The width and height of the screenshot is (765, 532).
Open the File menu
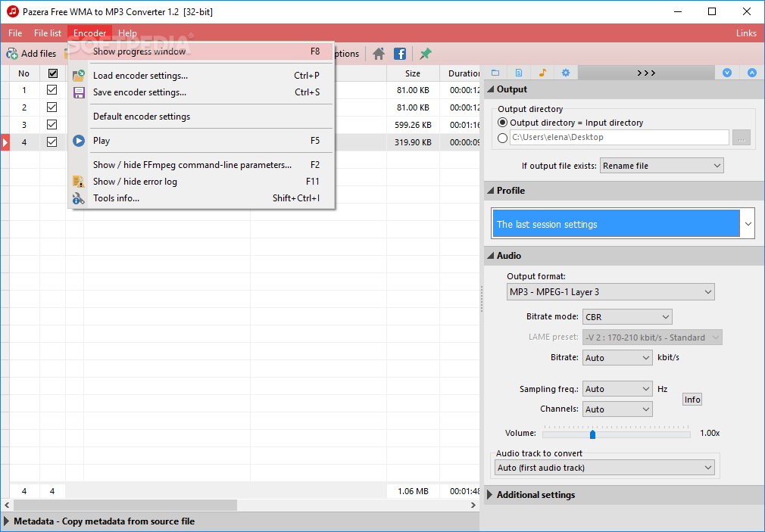[15, 33]
